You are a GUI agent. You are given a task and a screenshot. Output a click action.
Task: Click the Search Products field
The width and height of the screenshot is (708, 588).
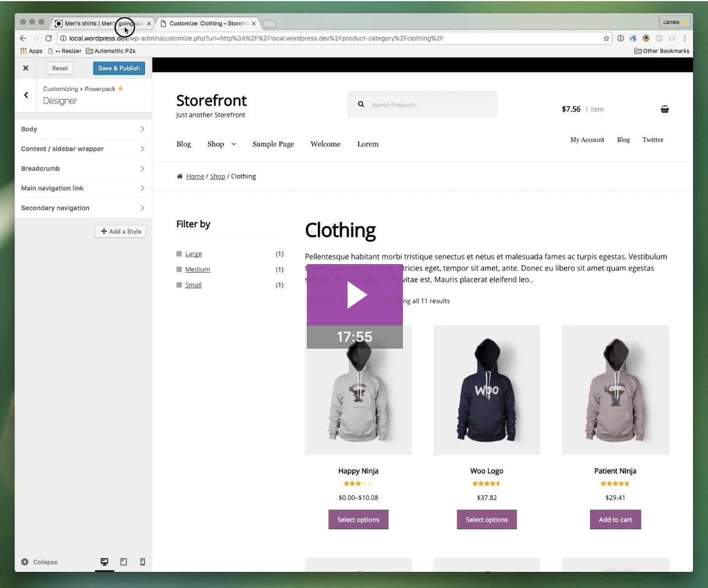pos(422,105)
